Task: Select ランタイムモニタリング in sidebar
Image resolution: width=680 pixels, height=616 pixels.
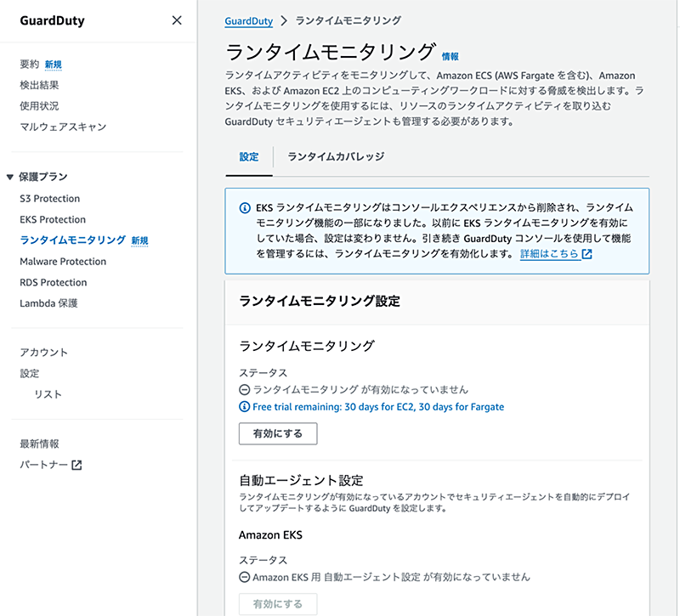Action: (x=73, y=240)
